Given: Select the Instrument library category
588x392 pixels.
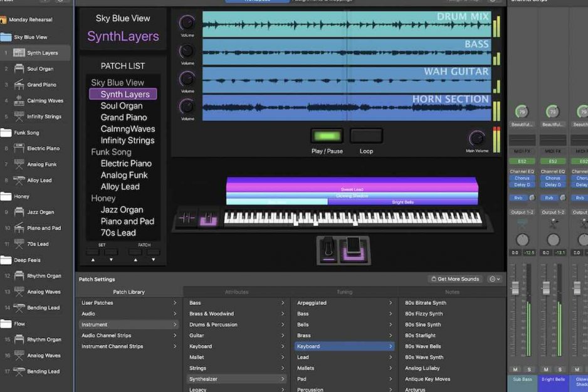Looking at the screenshot, I should [129, 324].
